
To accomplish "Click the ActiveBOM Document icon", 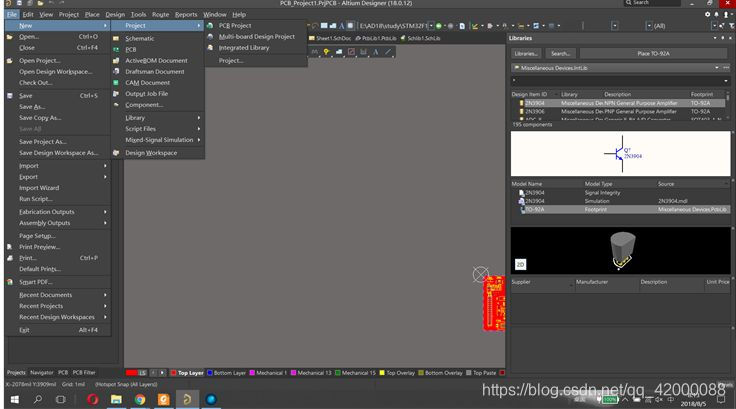I will (x=116, y=60).
